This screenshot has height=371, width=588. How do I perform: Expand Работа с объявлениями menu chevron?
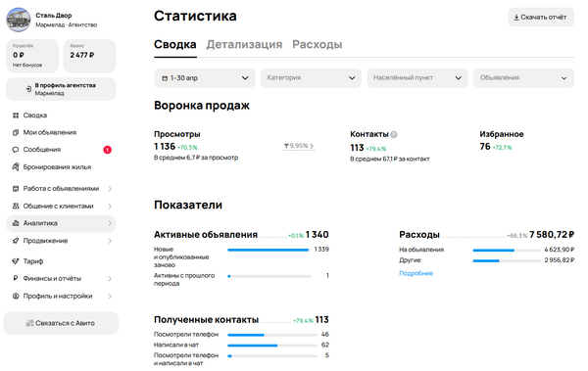pyautogui.click(x=110, y=189)
